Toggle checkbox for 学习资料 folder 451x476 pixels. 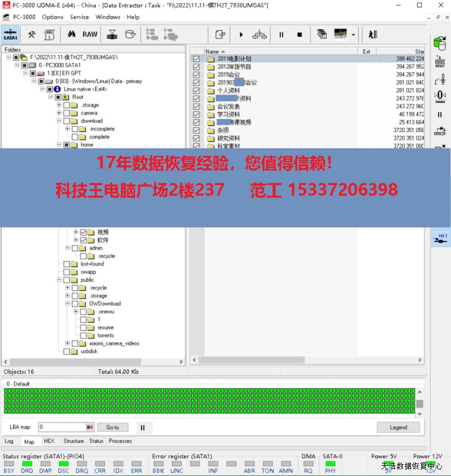(x=196, y=114)
